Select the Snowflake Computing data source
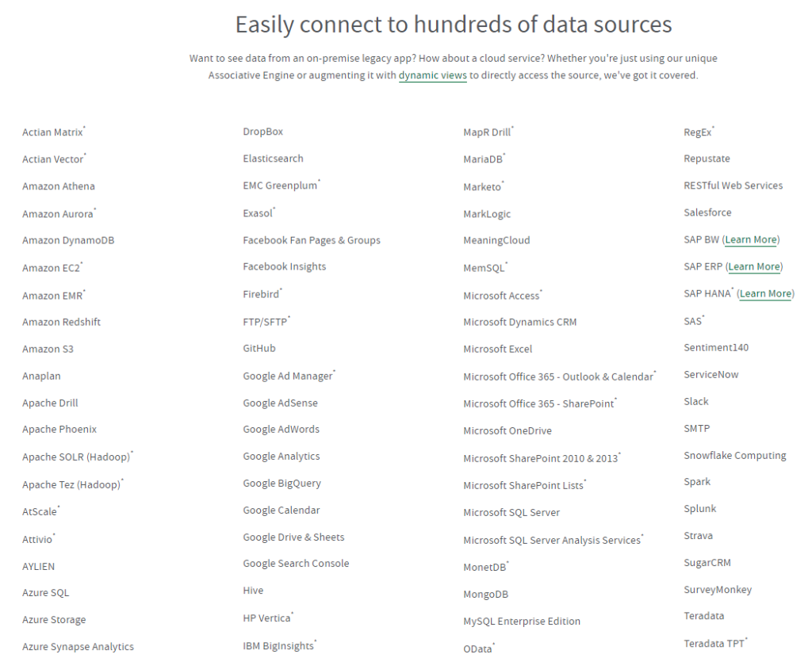Viewport: 812px width, 654px height. pyautogui.click(x=735, y=456)
